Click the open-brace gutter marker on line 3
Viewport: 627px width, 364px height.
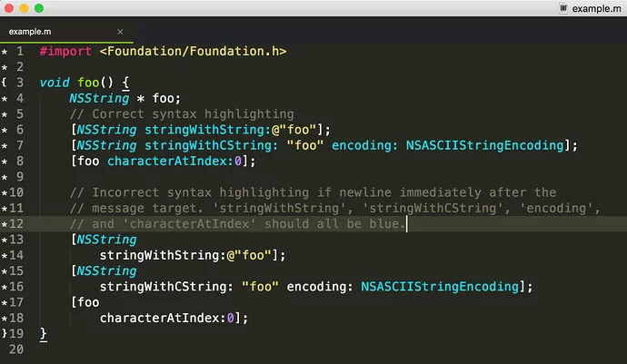[4, 83]
